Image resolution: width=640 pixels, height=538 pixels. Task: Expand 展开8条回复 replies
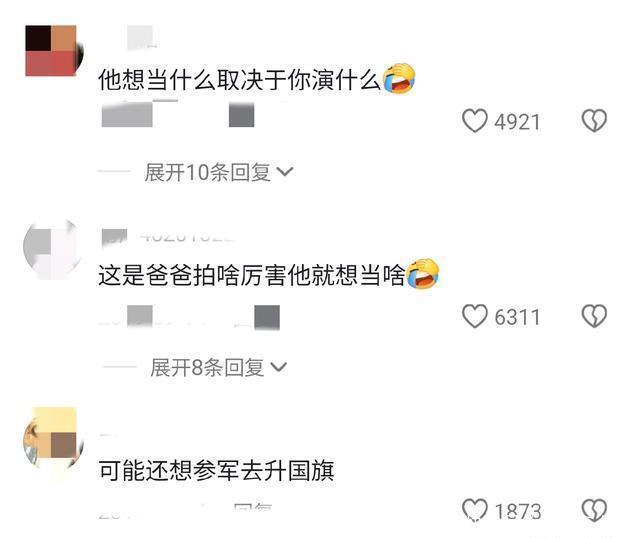218,367
